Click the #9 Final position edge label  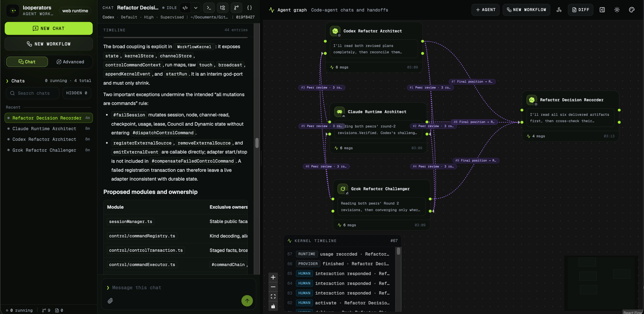click(x=476, y=160)
